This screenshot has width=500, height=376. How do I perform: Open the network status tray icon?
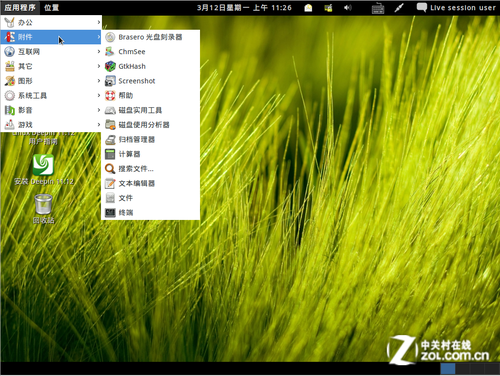tap(328, 8)
